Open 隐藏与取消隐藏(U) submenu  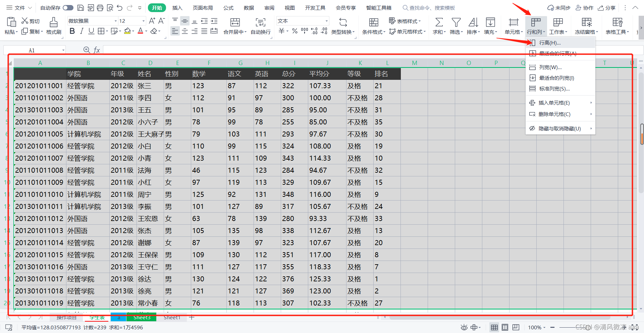pyautogui.click(x=560, y=128)
